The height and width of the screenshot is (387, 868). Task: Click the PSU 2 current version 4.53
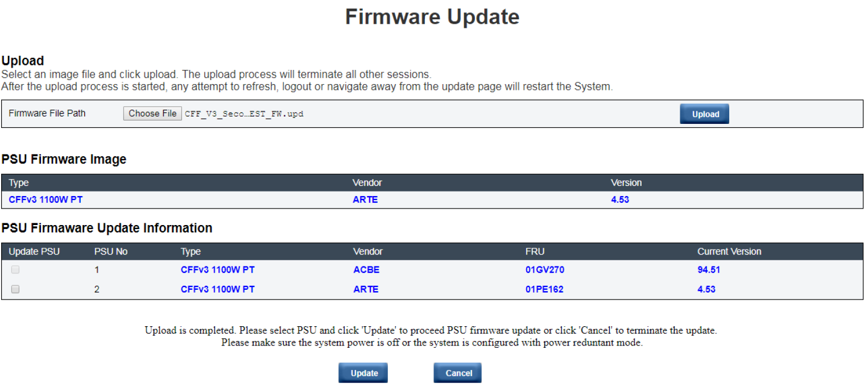pyautogui.click(x=706, y=289)
